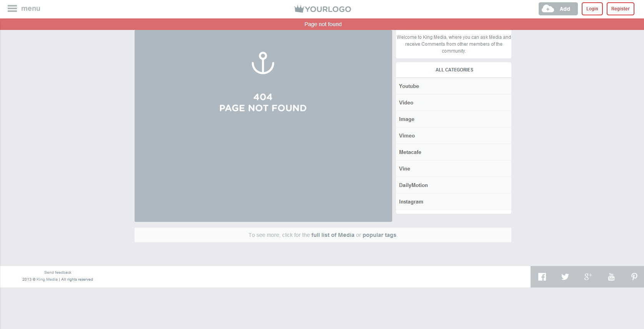Click the crown YOURLOGO site logo
This screenshot has width=644, height=329.
coord(323,9)
